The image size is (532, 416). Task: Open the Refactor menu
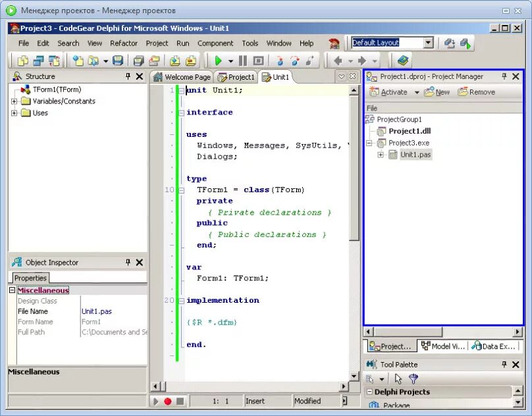pos(124,43)
